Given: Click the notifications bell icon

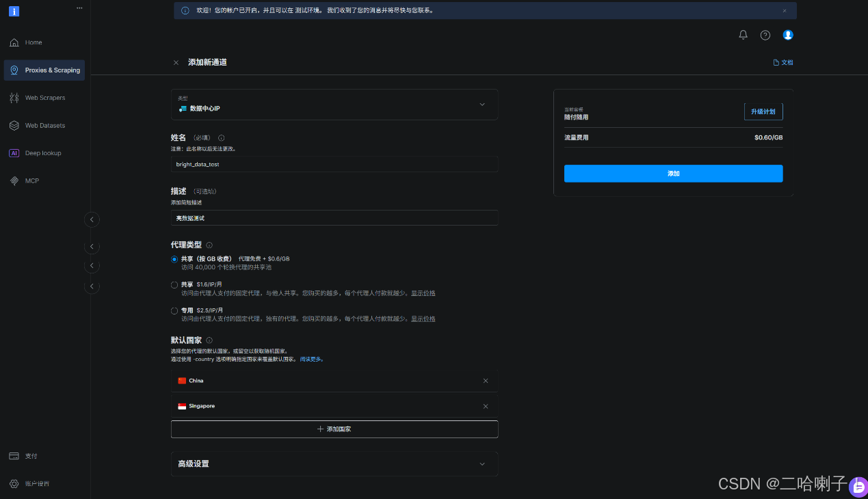Looking at the screenshot, I should click(x=744, y=35).
